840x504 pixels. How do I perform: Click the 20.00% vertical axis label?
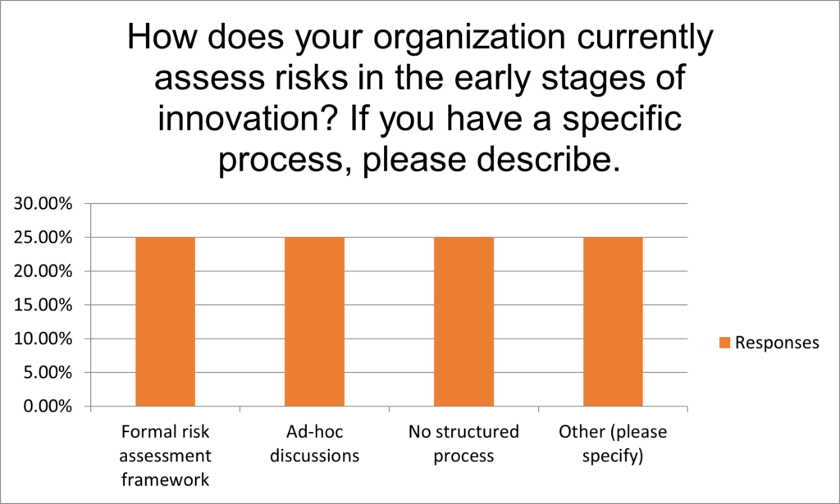(x=43, y=271)
